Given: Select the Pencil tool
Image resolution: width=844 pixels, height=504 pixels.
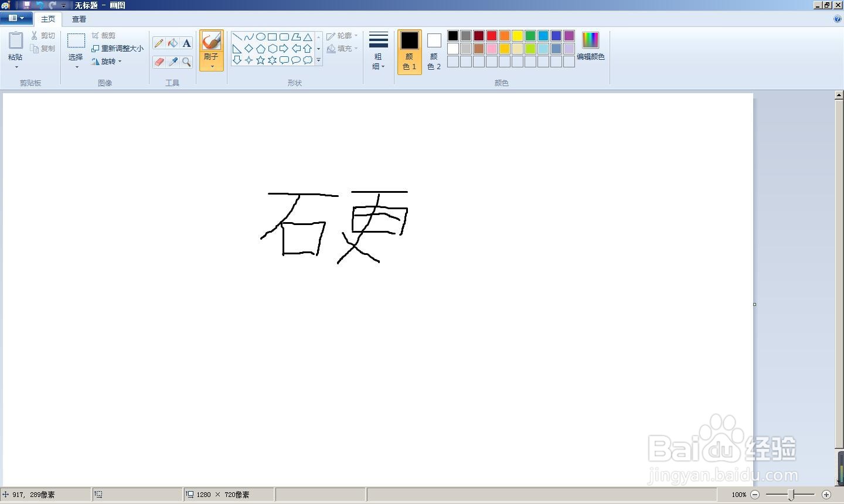Looking at the screenshot, I should [x=158, y=43].
